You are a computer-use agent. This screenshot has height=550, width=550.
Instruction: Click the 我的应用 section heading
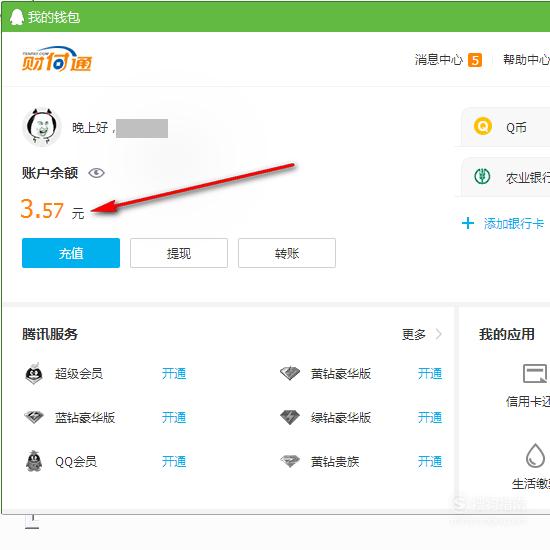[507, 334]
